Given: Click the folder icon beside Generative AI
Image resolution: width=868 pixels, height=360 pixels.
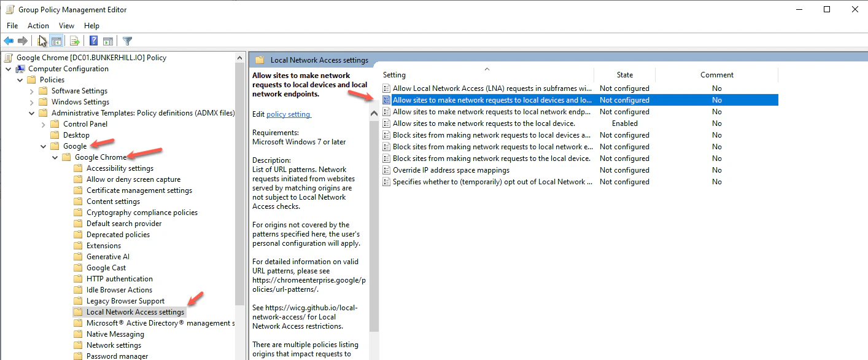Looking at the screenshot, I should pos(78,257).
